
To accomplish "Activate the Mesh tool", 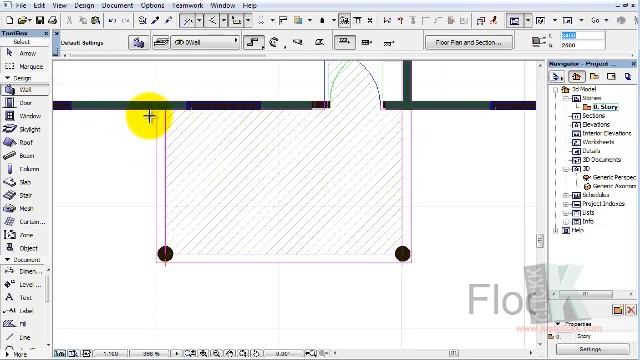I will click(x=24, y=209).
